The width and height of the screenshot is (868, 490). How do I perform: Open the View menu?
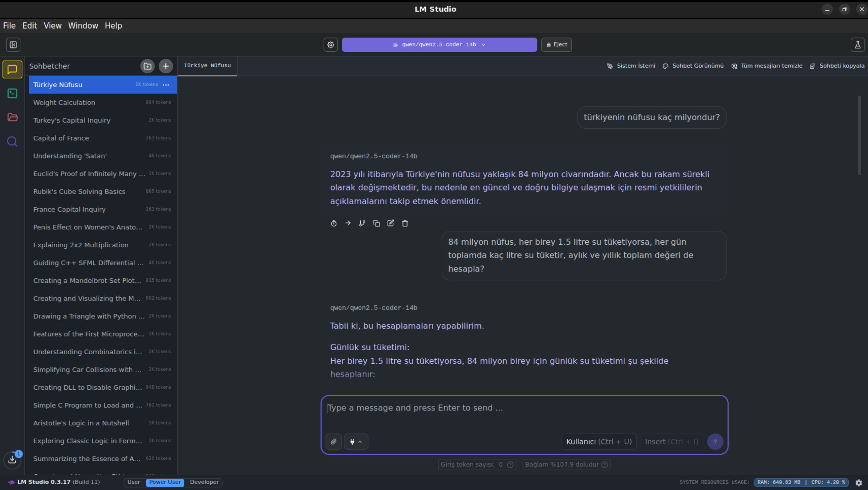[x=52, y=26]
